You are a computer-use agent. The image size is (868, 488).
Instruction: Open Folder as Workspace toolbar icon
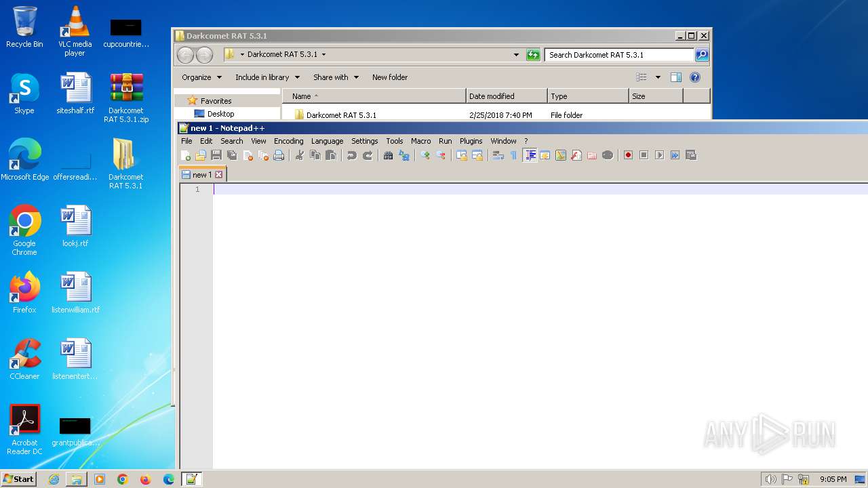[592, 155]
